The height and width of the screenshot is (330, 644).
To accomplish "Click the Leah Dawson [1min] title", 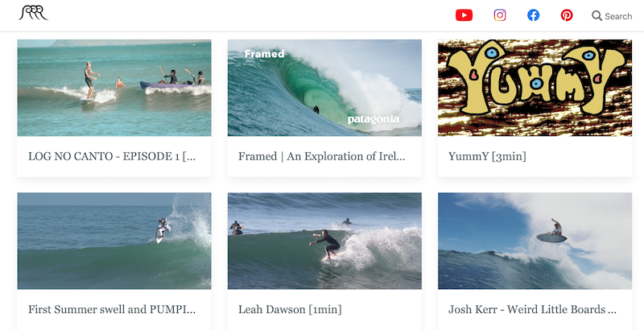I will click(x=290, y=310).
